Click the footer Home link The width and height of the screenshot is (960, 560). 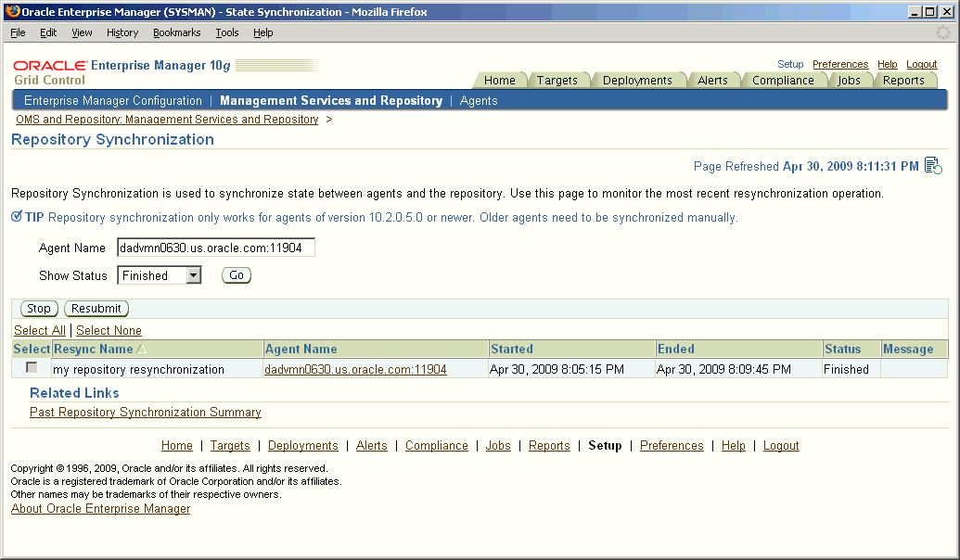[x=177, y=446]
